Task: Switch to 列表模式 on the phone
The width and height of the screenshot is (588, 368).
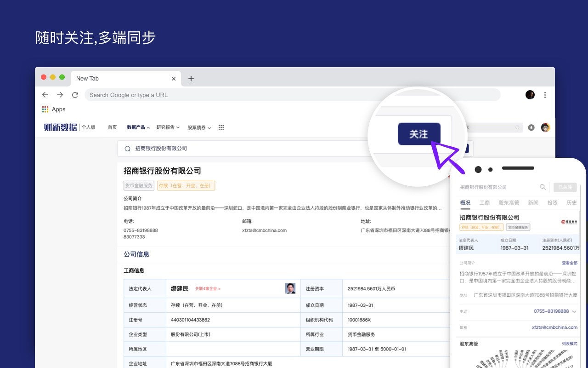Action: pyautogui.click(x=570, y=344)
